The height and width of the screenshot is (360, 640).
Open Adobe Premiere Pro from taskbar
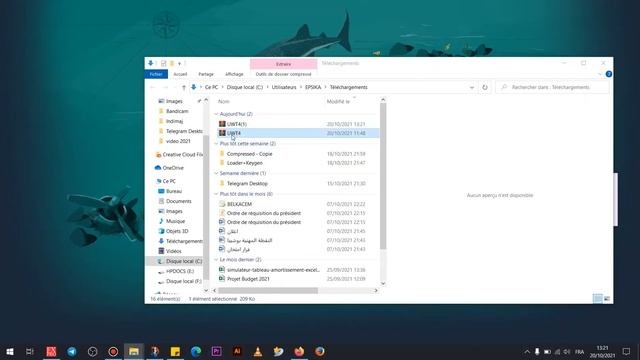click(216, 351)
